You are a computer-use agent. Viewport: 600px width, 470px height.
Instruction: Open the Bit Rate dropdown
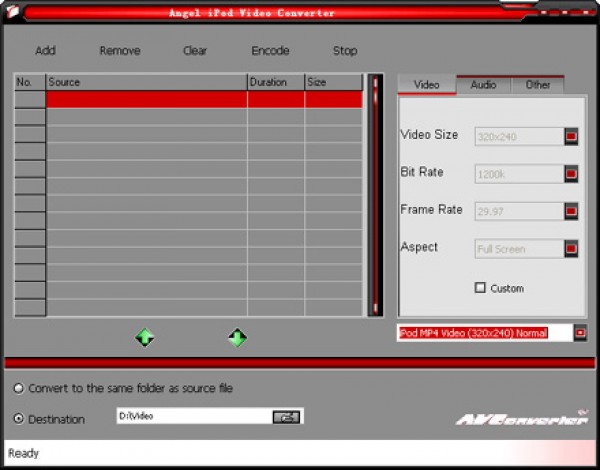point(571,174)
